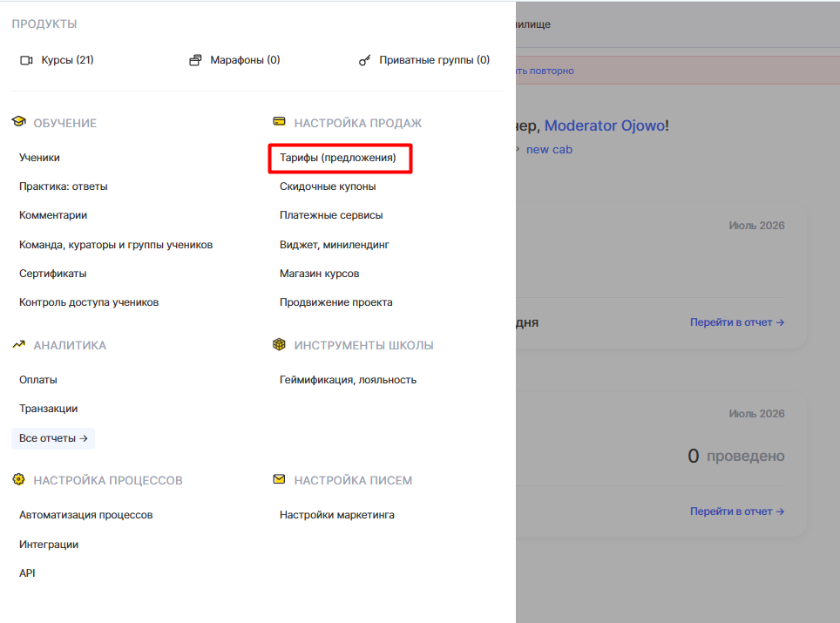Image resolution: width=840 pixels, height=623 pixels.
Task: Select Ученики in the Обучение section
Action: coord(39,158)
